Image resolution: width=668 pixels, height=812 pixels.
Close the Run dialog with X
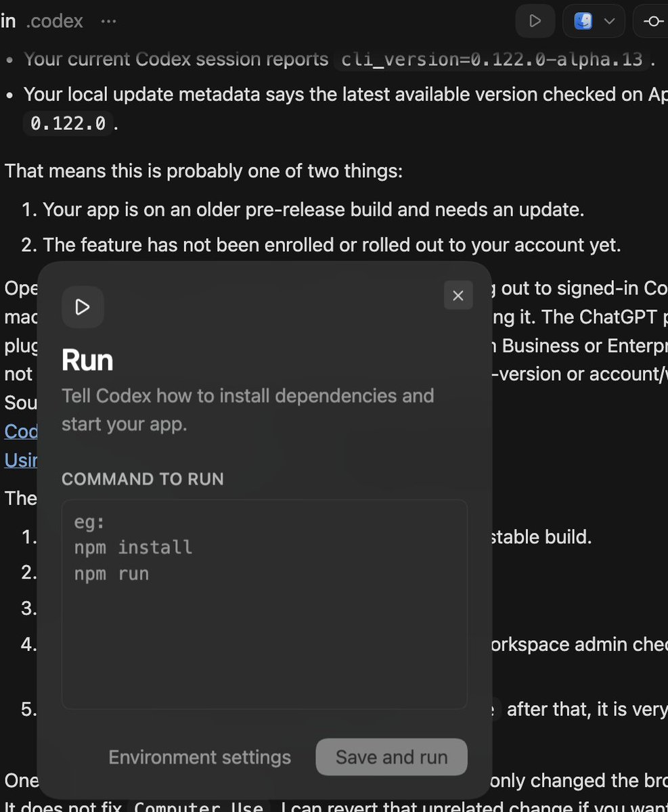coord(458,295)
